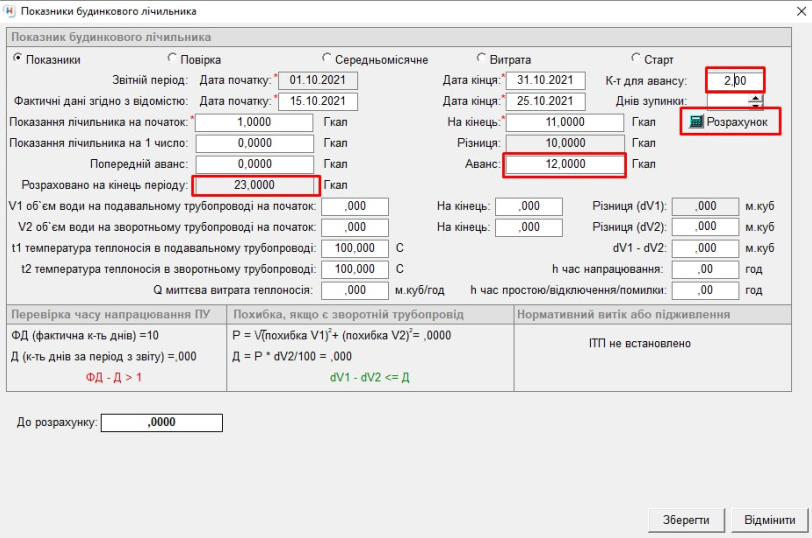Image resolution: width=812 pixels, height=538 pixels.
Task: Click the t1 supply temperature field
Action: coord(357,248)
